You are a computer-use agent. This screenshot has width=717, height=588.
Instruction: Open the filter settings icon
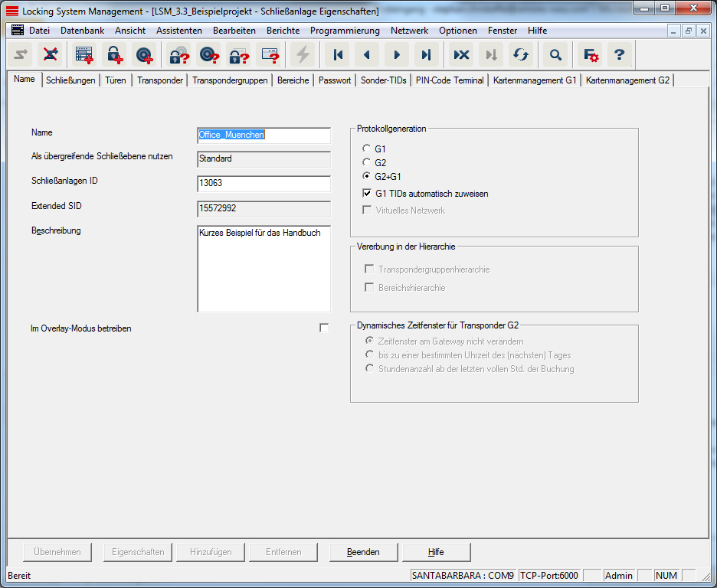[590, 55]
